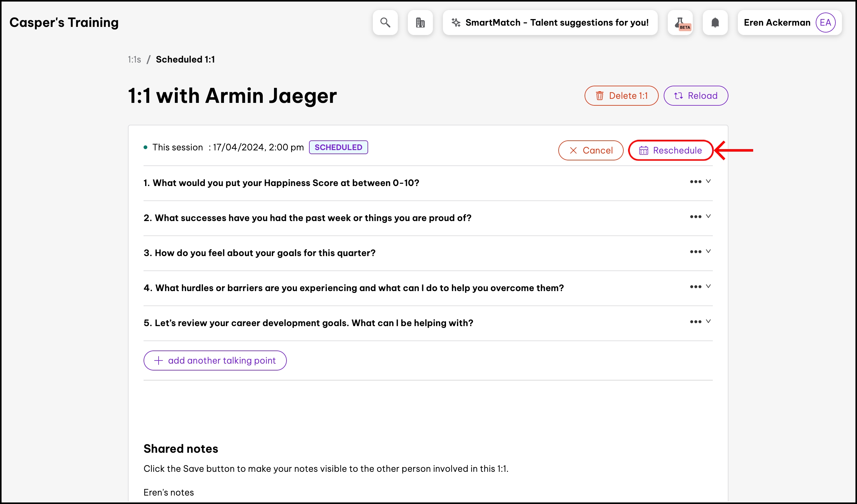Screen dimensions: 857x504
Task: Cancel the scheduled session
Action: click(591, 151)
